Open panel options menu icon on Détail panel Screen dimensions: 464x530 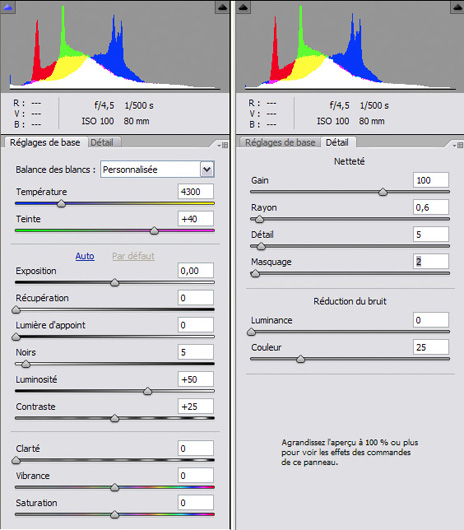click(x=458, y=145)
